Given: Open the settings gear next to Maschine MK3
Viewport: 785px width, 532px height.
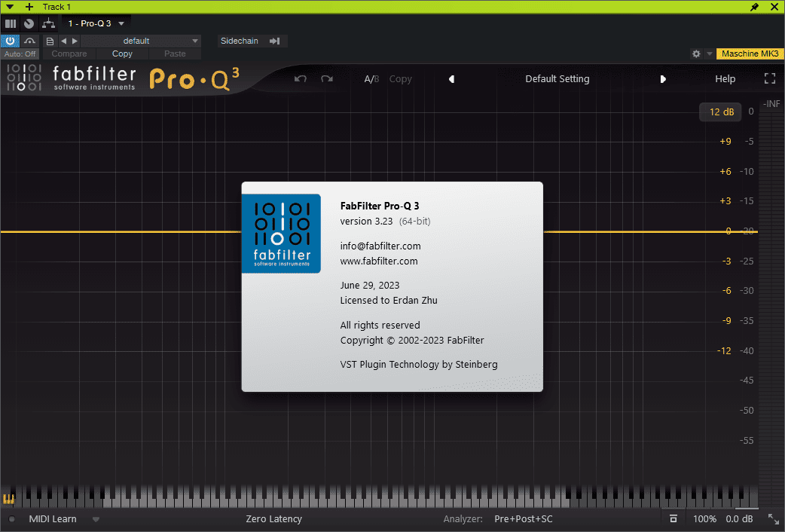Looking at the screenshot, I should pos(695,54).
